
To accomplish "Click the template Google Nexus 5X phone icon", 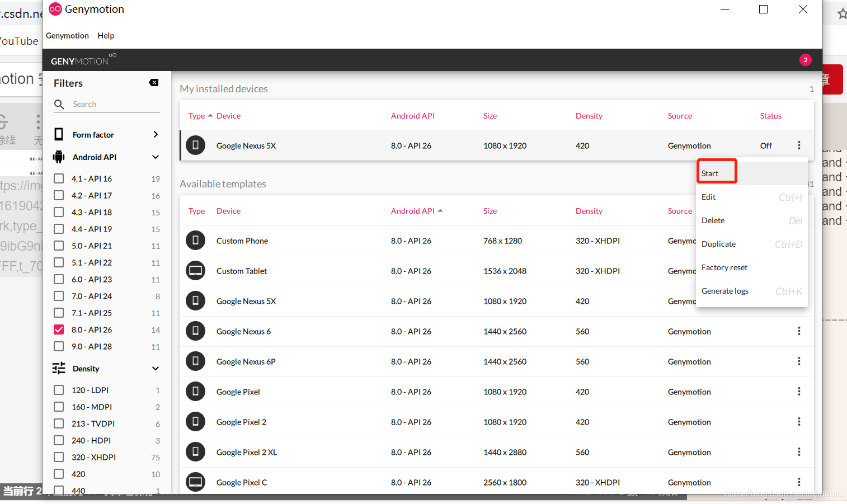I will coord(195,301).
